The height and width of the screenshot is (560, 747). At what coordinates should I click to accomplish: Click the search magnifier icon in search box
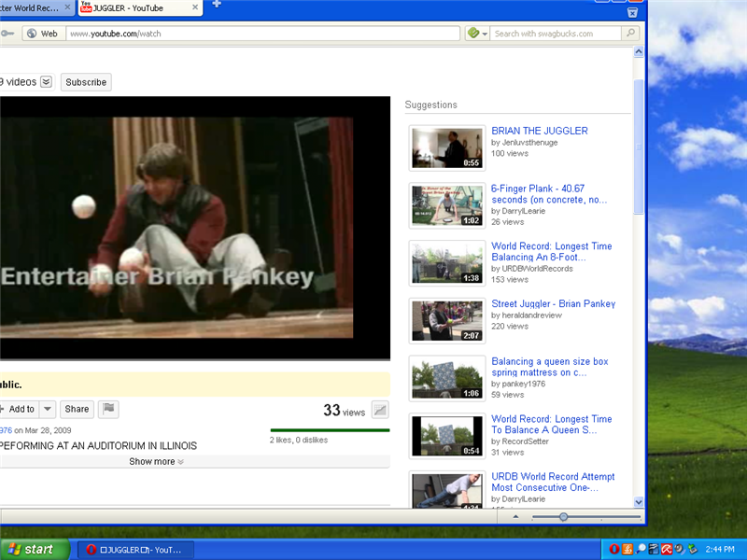tap(631, 33)
